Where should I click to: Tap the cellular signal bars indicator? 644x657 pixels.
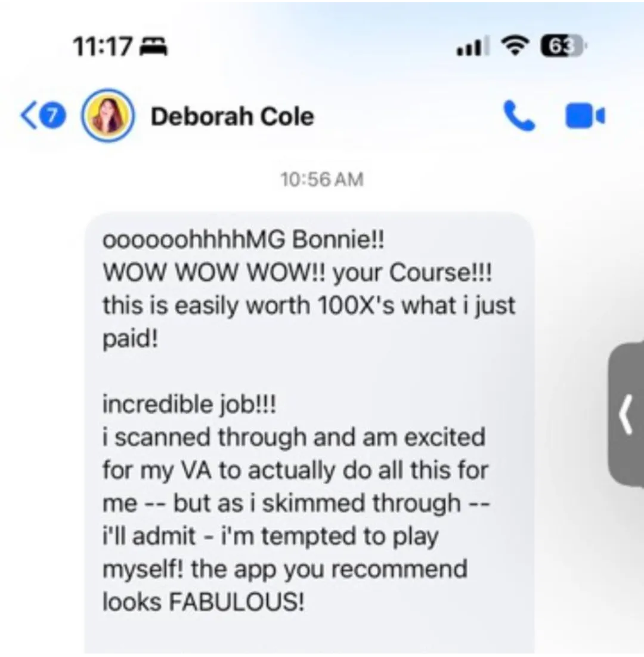[472, 46]
